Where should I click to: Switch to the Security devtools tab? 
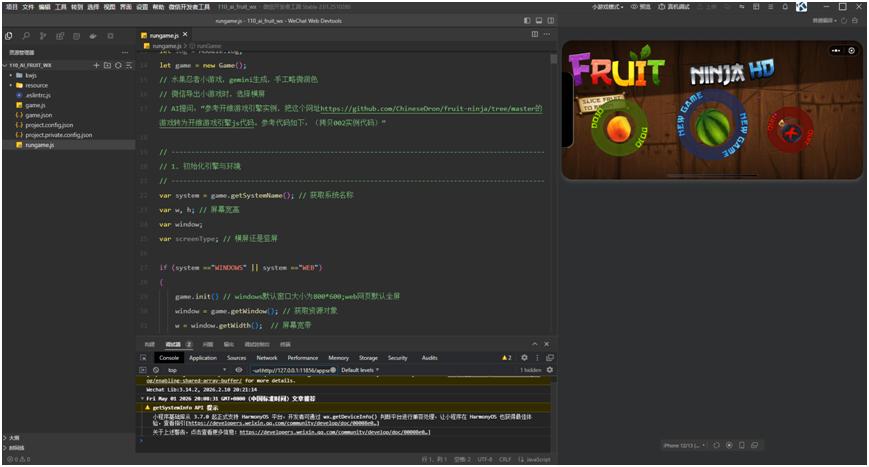(x=397, y=358)
